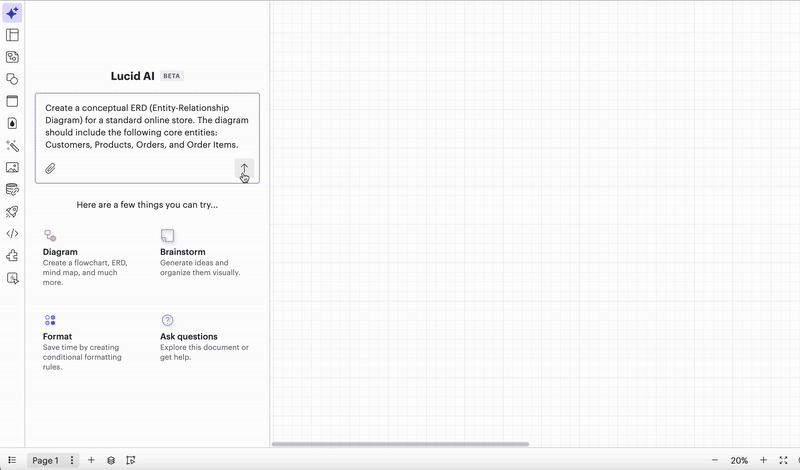
Task: Open the shapes panel icon
Action: point(12,79)
